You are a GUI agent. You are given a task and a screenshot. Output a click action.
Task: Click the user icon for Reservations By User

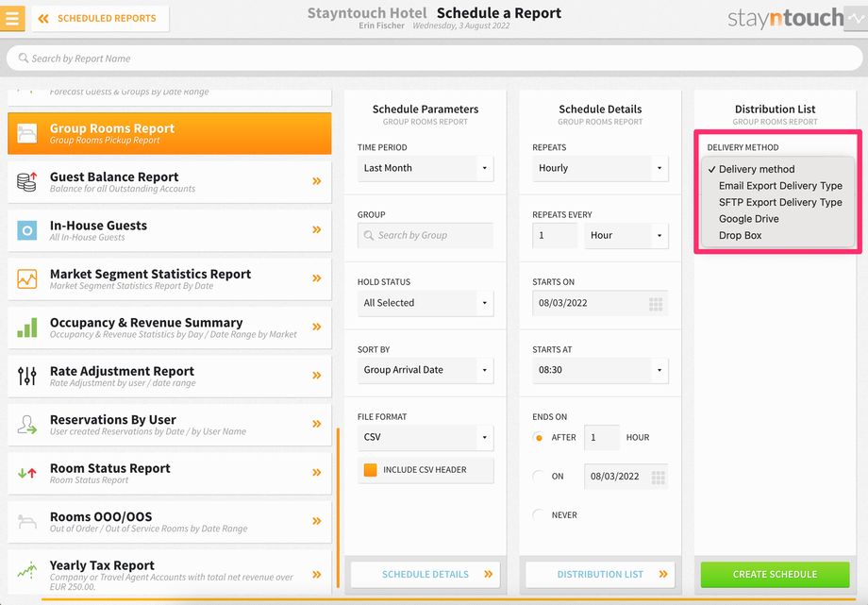(x=26, y=425)
